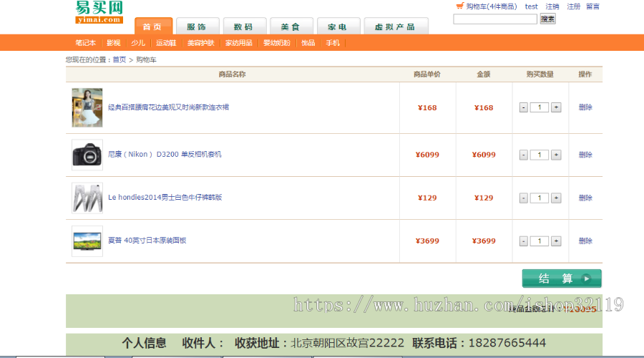The image size is (644, 358).
Task: Open the 婴幼奶粉 subcategory
Action: click(x=277, y=43)
